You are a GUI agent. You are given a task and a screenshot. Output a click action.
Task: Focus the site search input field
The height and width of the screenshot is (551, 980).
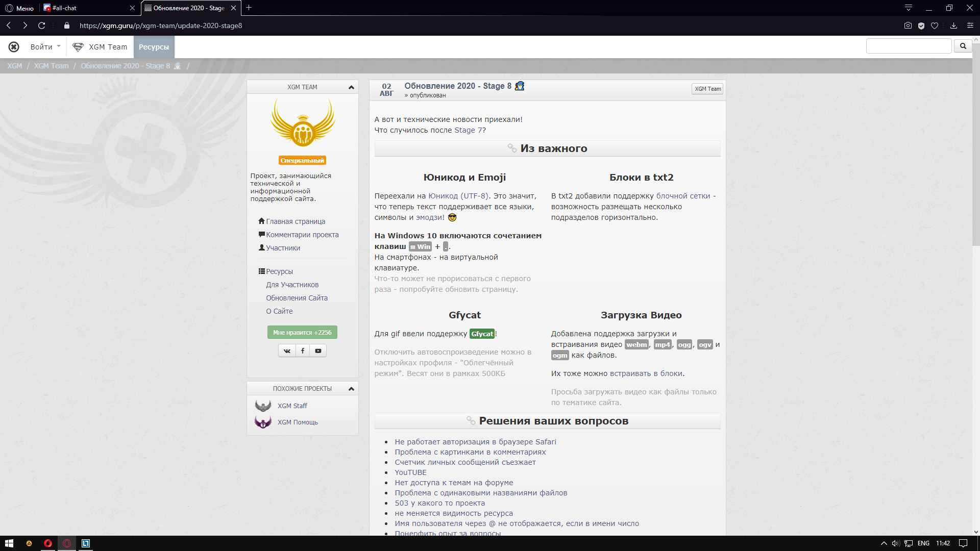[x=909, y=46]
